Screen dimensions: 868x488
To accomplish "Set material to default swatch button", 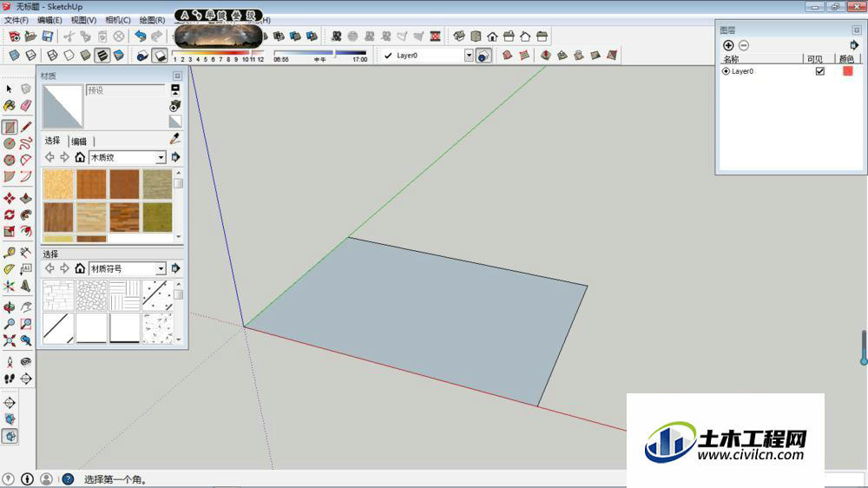I will [175, 122].
